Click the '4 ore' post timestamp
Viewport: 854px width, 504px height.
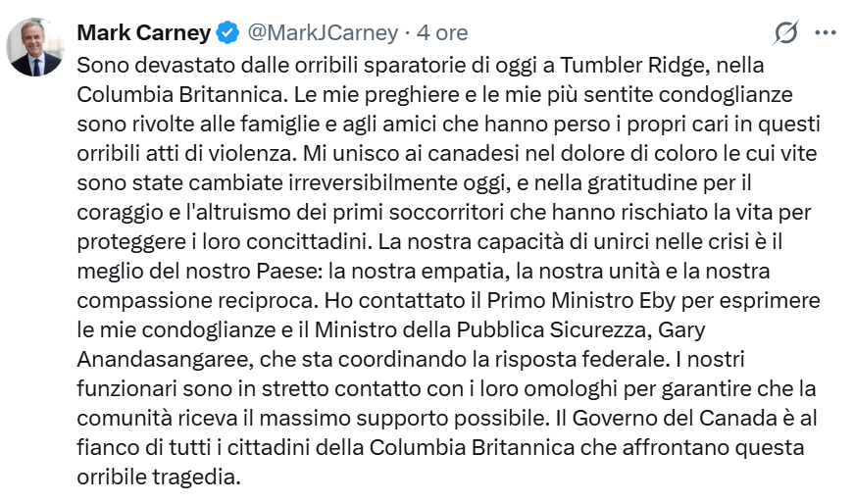442,33
